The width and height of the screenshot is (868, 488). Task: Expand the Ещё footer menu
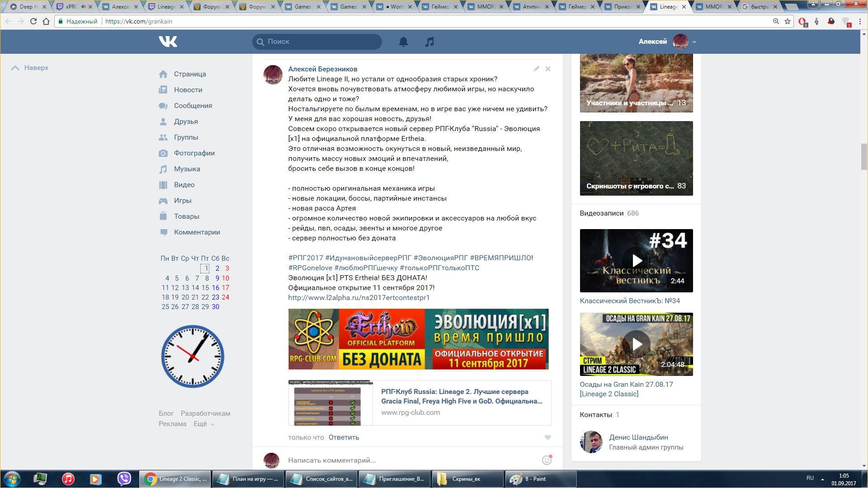[204, 424]
